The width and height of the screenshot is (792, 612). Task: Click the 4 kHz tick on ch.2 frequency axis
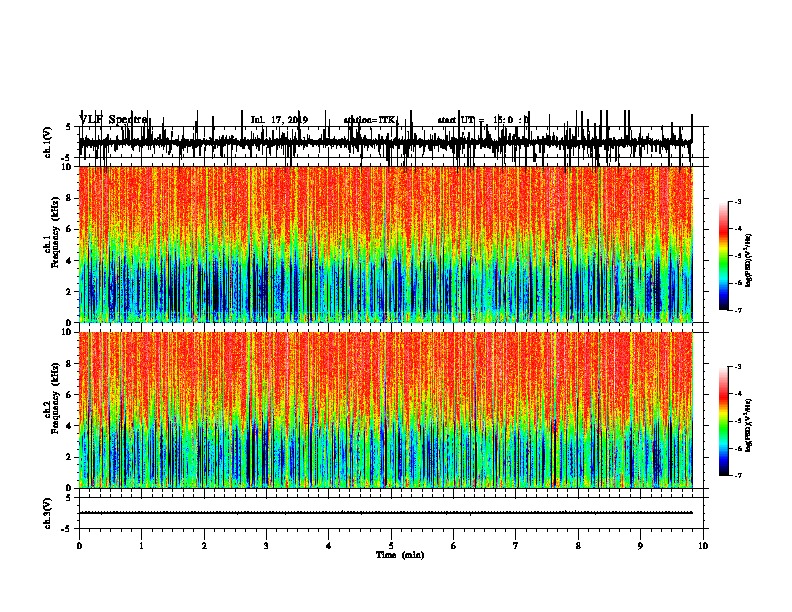[70, 426]
